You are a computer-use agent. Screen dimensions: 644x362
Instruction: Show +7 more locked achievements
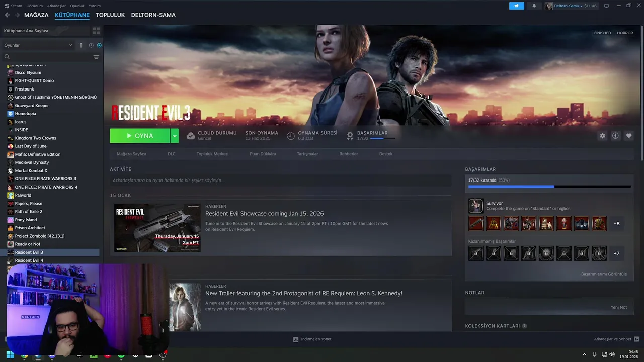click(617, 253)
